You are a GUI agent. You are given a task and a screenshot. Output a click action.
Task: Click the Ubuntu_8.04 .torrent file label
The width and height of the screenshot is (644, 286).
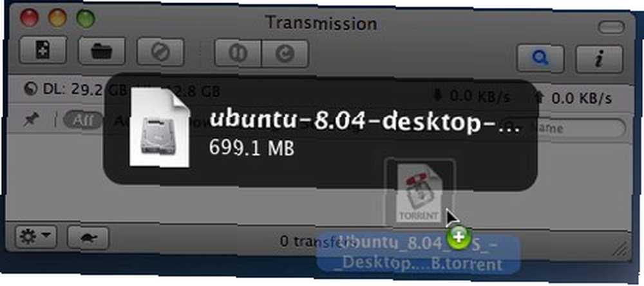pyautogui.click(x=418, y=253)
